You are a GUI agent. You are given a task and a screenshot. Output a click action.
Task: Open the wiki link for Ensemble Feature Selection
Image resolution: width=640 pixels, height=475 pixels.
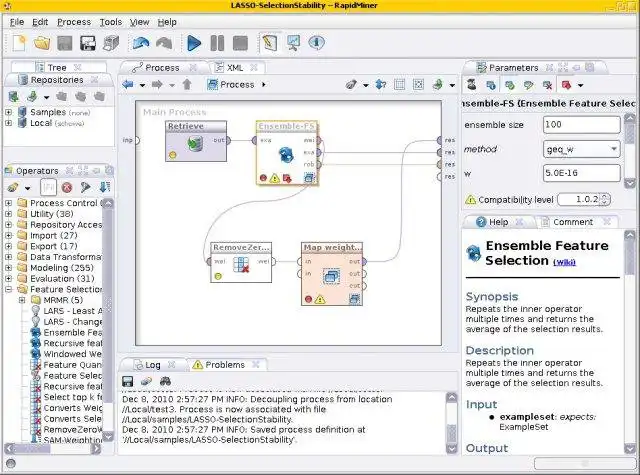(x=564, y=262)
